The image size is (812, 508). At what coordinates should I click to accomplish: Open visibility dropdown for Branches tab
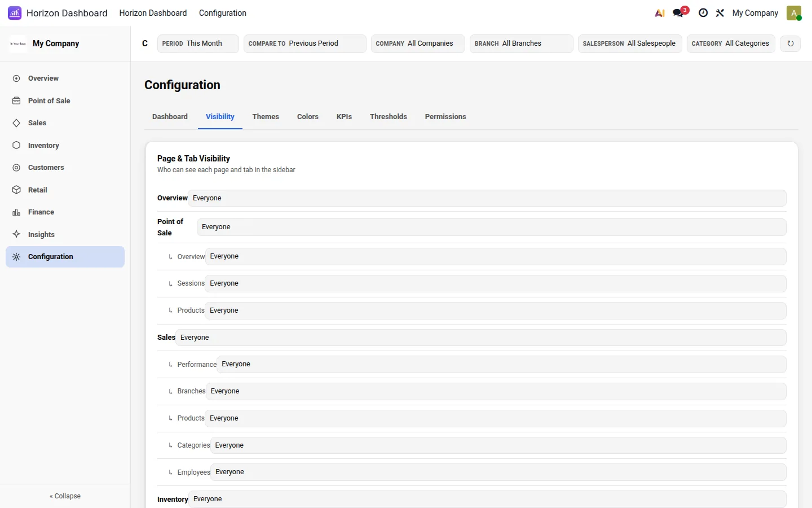pos(496,391)
